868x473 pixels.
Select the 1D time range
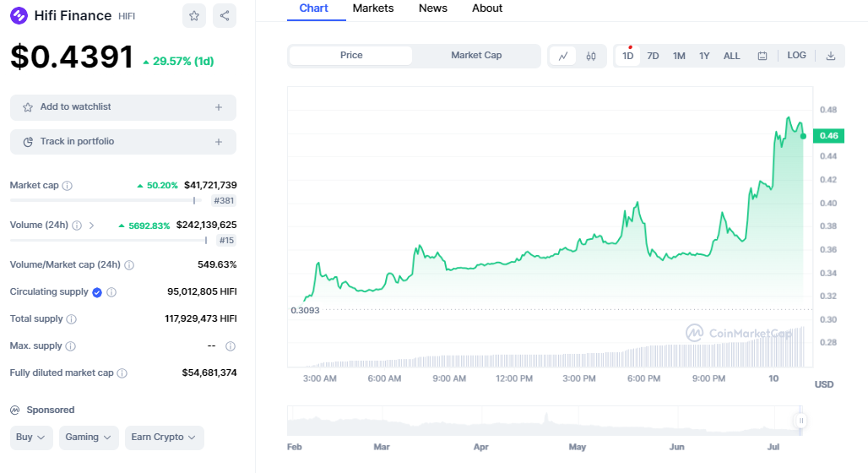[627, 56]
